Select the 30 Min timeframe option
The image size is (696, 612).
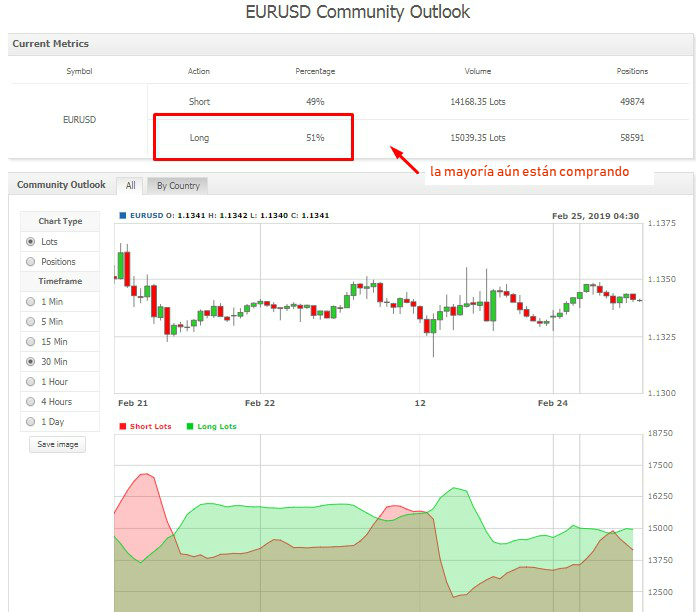31,361
